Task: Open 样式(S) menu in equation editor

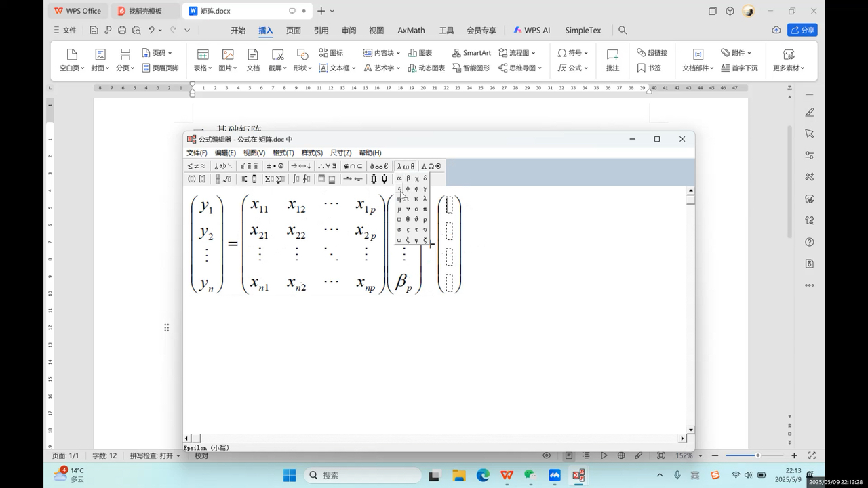Action: 312,152
